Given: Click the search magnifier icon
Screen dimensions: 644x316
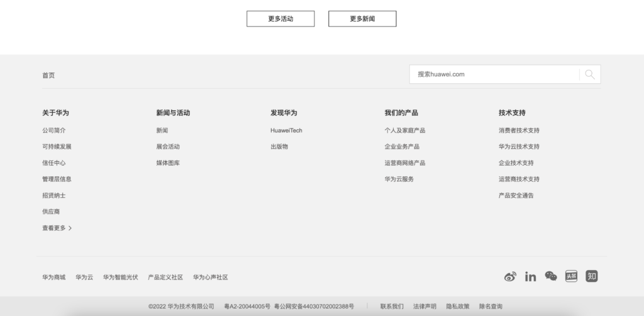Looking at the screenshot, I should 589,74.
